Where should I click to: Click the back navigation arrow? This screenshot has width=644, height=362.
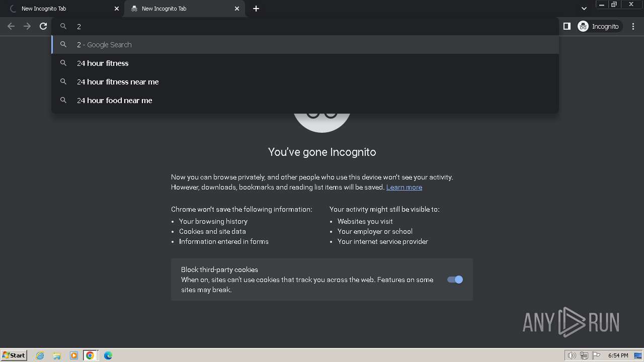point(11,26)
